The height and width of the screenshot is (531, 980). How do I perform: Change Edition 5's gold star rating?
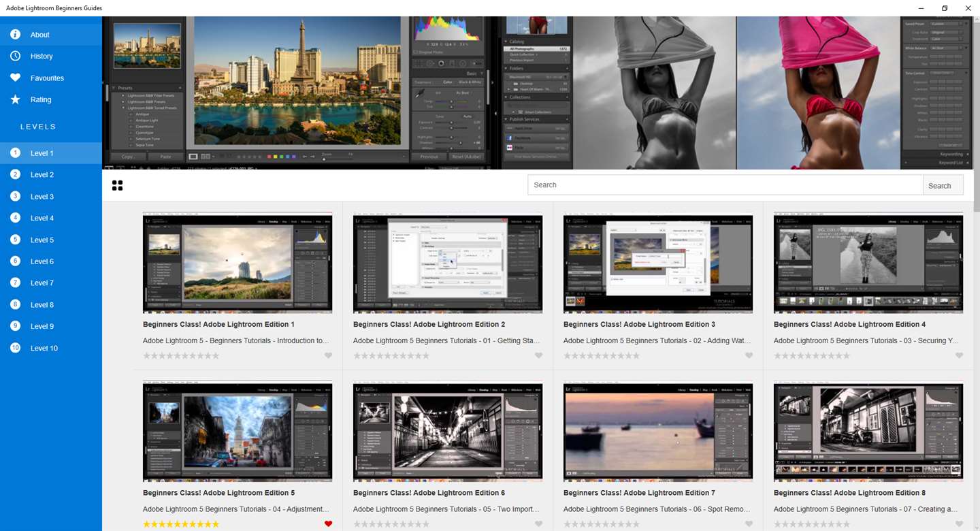[181, 524]
